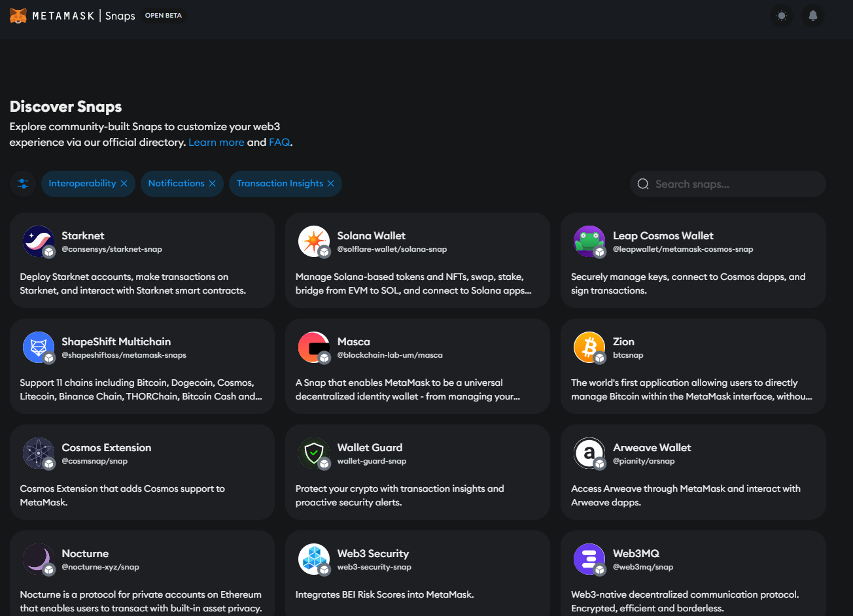Toggle the light/dark theme sun icon
This screenshot has width=853, height=616.
[782, 16]
